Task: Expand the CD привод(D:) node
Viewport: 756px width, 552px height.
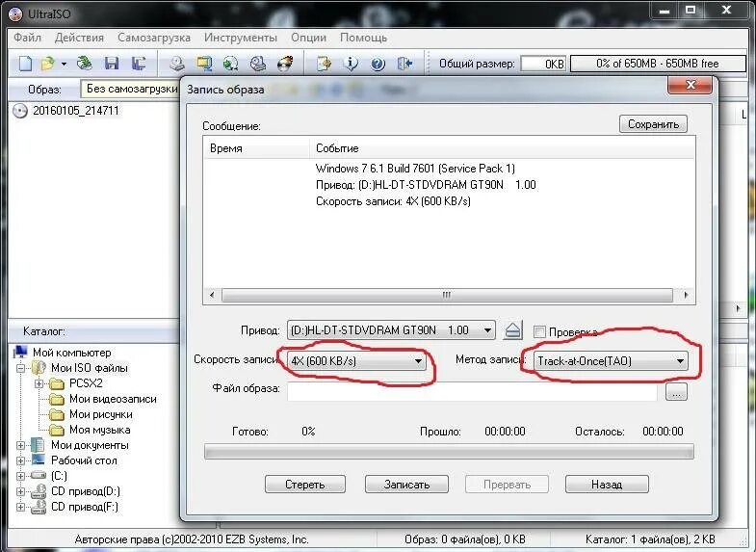Action: pyautogui.click(x=20, y=491)
